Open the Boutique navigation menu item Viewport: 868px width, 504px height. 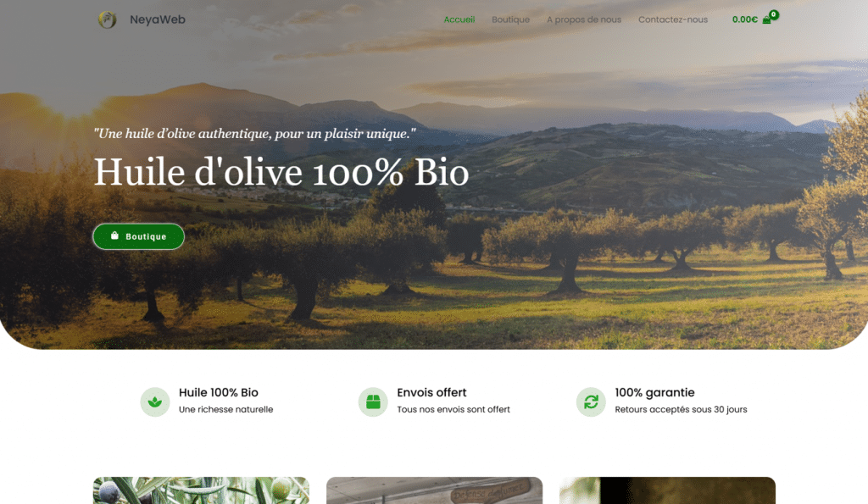(x=510, y=19)
